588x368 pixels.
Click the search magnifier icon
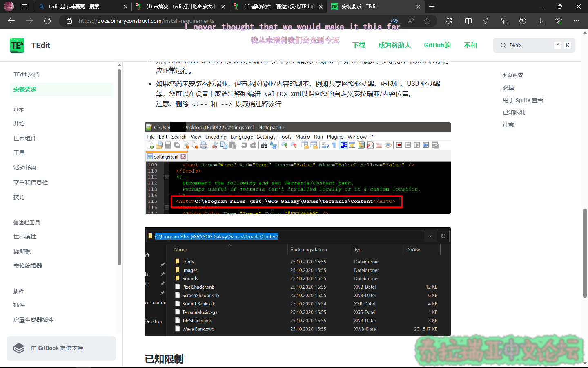(503, 45)
